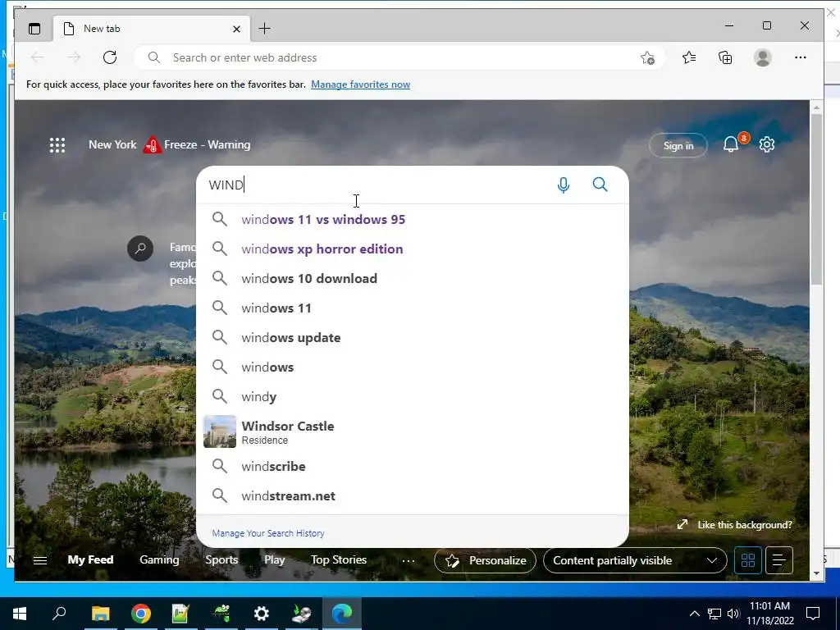Go forward using the browser forward arrow
The image size is (840, 630).
(x=74, y=57)
